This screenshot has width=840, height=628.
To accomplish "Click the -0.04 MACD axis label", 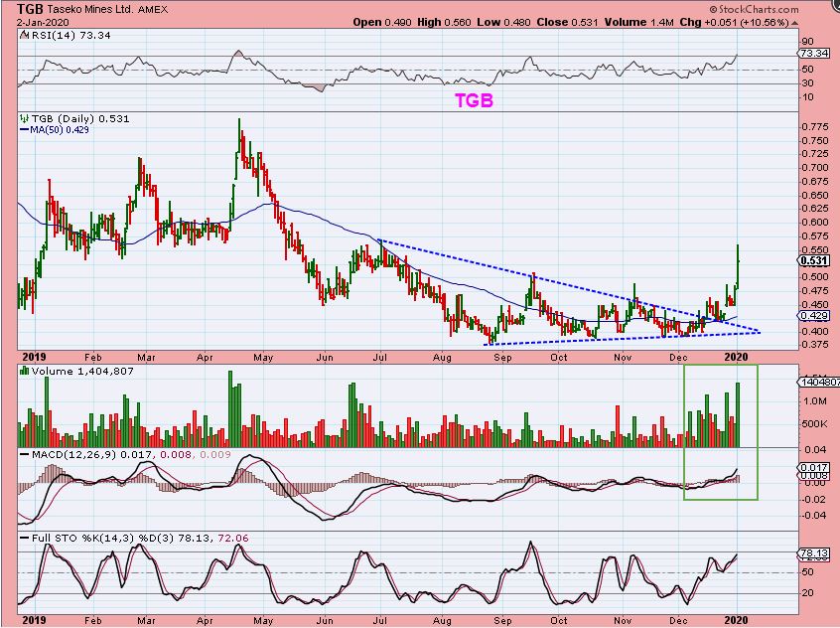I will point(813,516).
